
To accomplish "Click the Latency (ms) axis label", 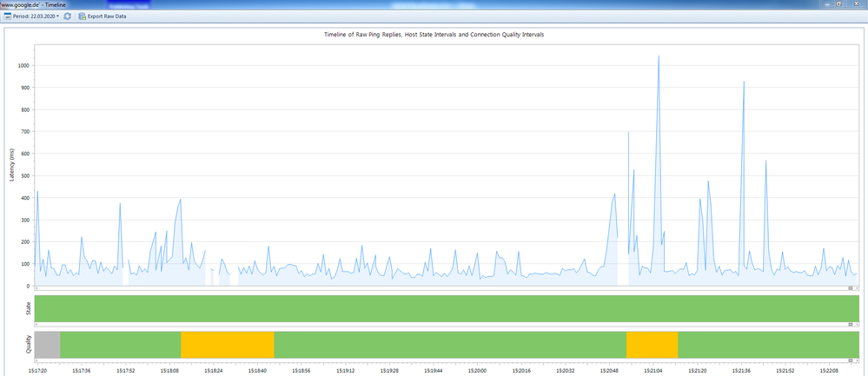I will [12, 166].
